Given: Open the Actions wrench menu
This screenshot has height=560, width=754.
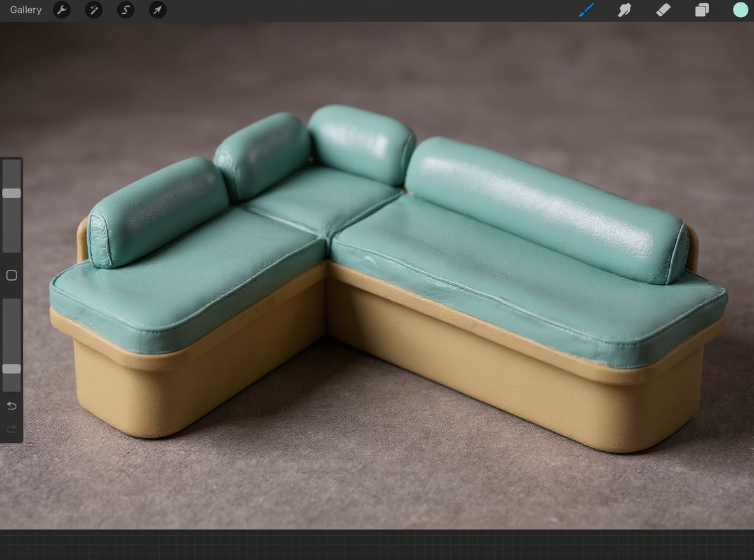Looking at the screenshot, I should tap(62, 10).
